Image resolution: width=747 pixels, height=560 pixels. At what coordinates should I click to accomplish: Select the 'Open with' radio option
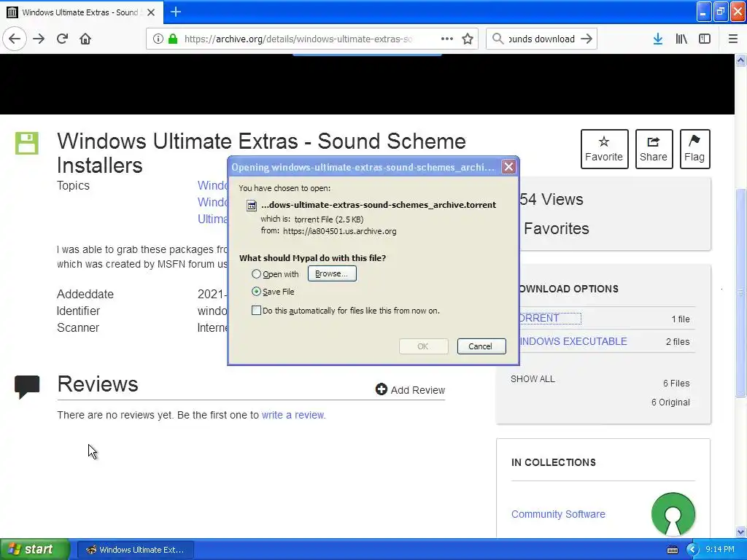coord(256,274)
